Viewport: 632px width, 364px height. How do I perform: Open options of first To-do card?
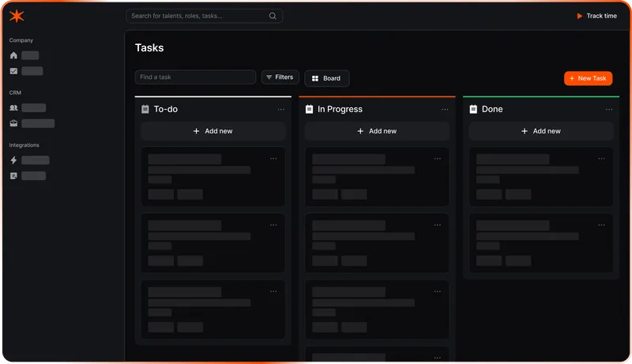click(273, 159)
